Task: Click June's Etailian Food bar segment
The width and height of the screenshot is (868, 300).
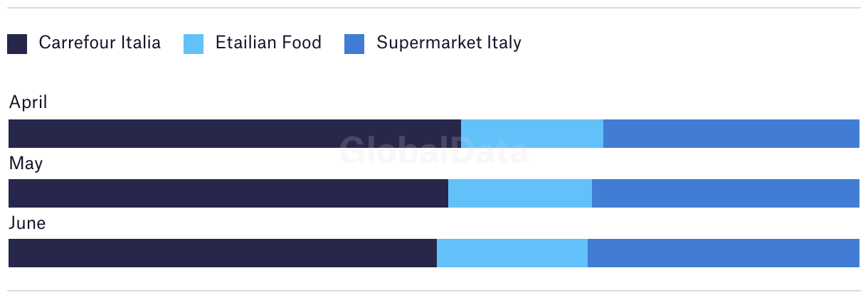Action: click(x=512, y=253)
